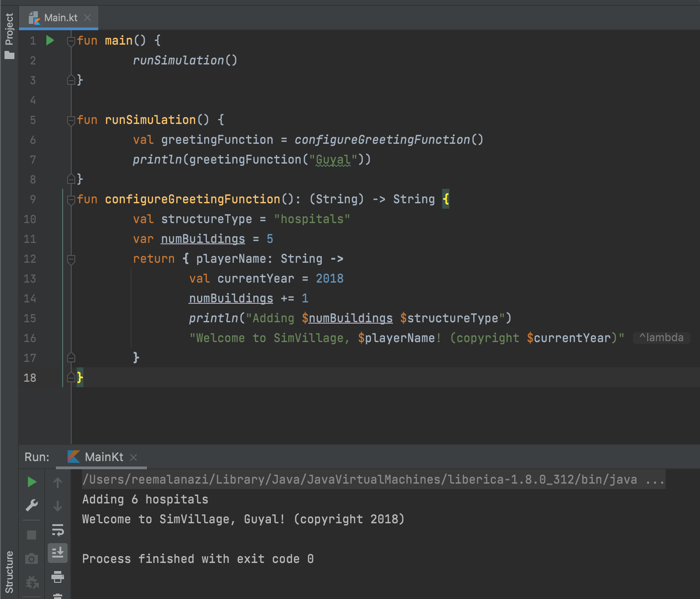This screenshot has height=599, width=700.
Task: Run main using the gutter run arrow
Action: 50,41
